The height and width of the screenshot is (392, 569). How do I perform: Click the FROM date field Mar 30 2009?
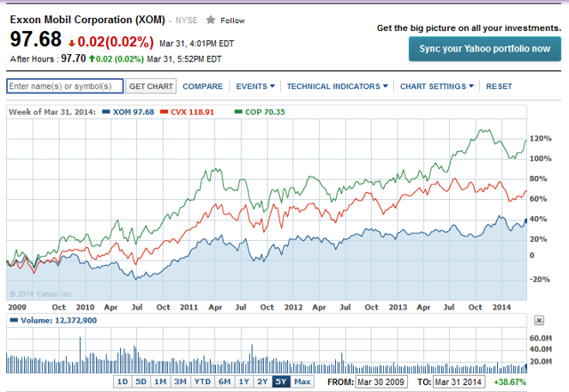381,382
